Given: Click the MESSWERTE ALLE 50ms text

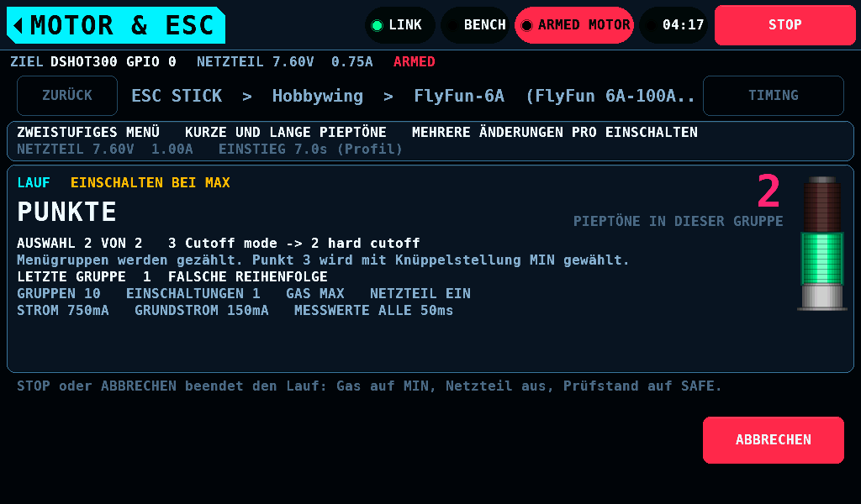Looking at the screenshot, I should (x=374, y=311).
